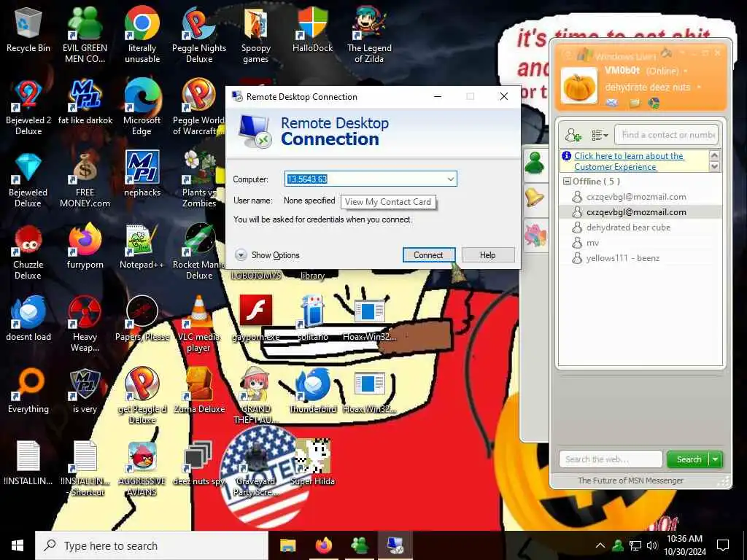Select the dehydrated bear cube contact
This screenshot has height=560, width=747.
[x=628, y=227]
